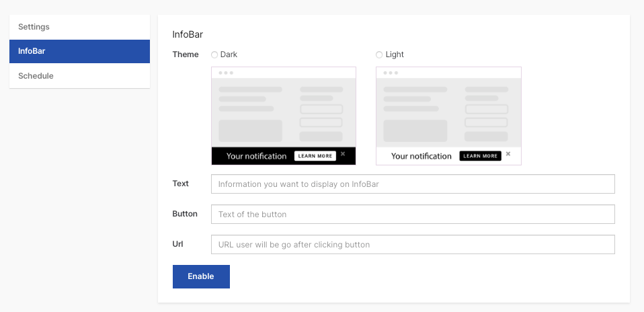Open the Settings tab in sidebar

[80, 27]
